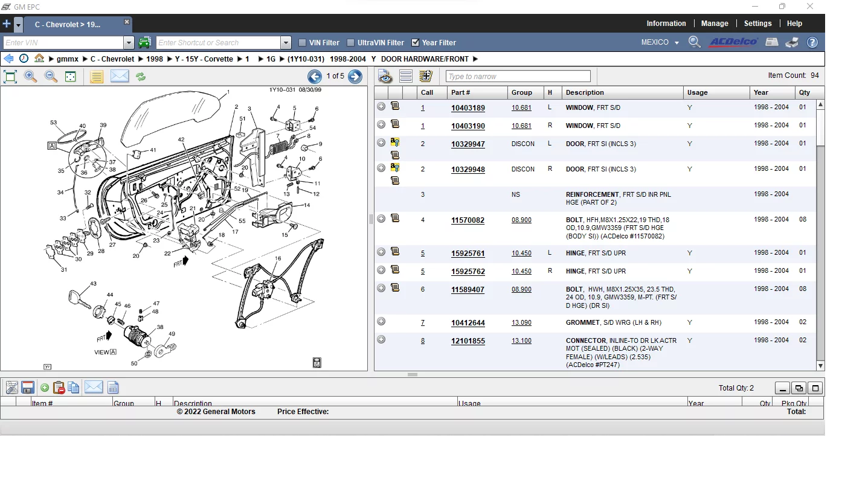The image size is (868, 492).
Task: Open part number 11570082 link
Action: click(x=468, y=220)
